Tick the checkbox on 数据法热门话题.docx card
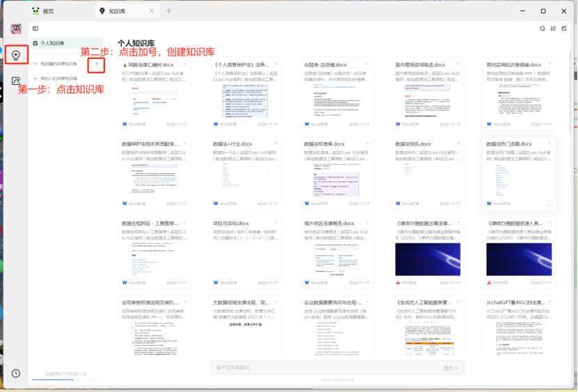This screenshot has width=578, height=392. [549, 204]
